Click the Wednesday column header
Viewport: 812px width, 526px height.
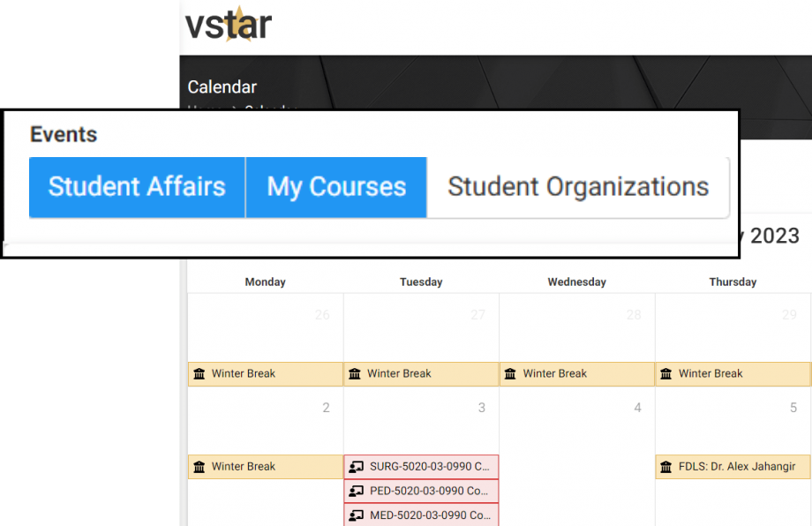[577, 282]
